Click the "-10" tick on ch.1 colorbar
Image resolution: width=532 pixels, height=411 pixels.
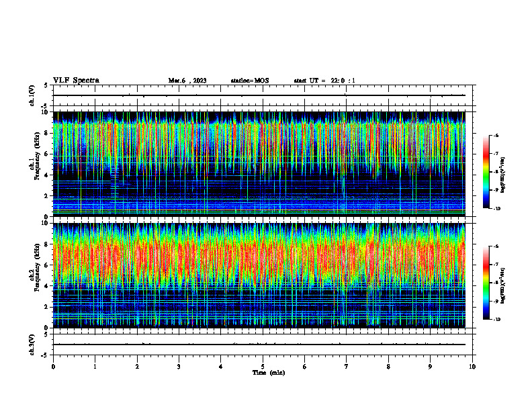[x=496, y=209]
